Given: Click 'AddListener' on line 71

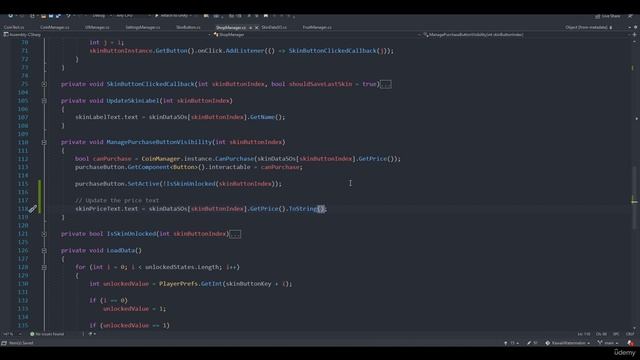Looking at the screenshot, I should tap(245, 51).
